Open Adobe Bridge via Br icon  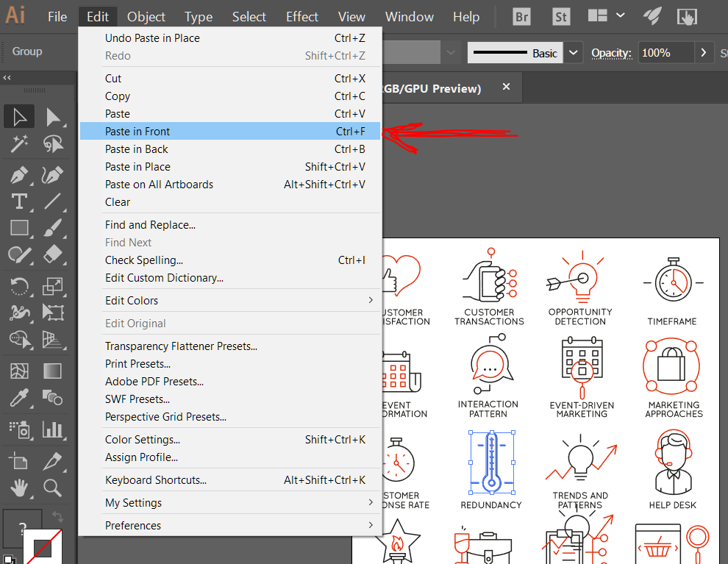(521, 16)
